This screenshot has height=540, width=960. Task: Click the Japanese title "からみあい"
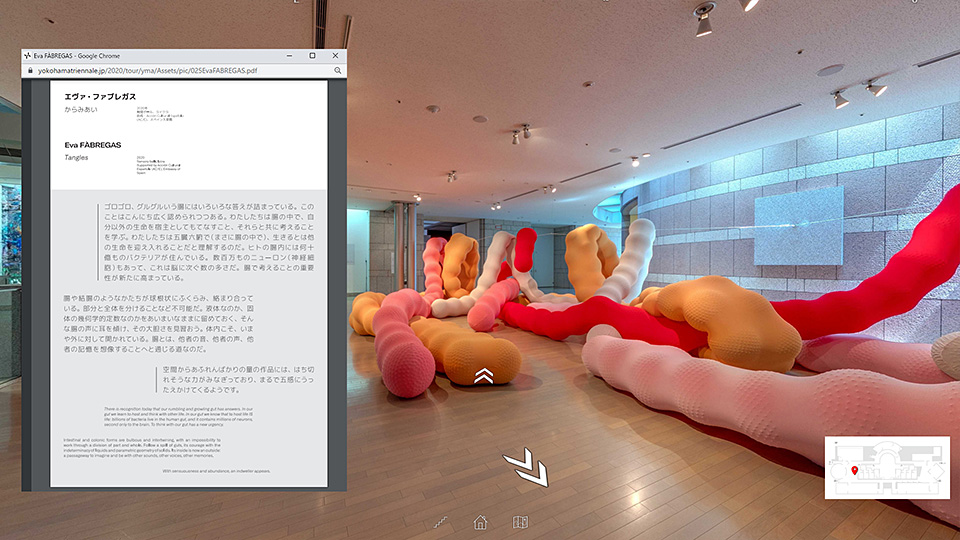click(81, 110)
